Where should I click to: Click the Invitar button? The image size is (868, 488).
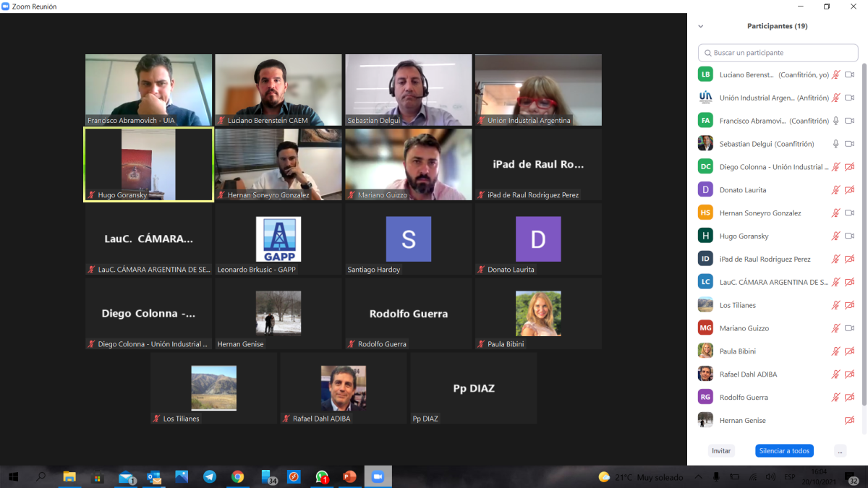pyautogui.click(x=721, y=450)
